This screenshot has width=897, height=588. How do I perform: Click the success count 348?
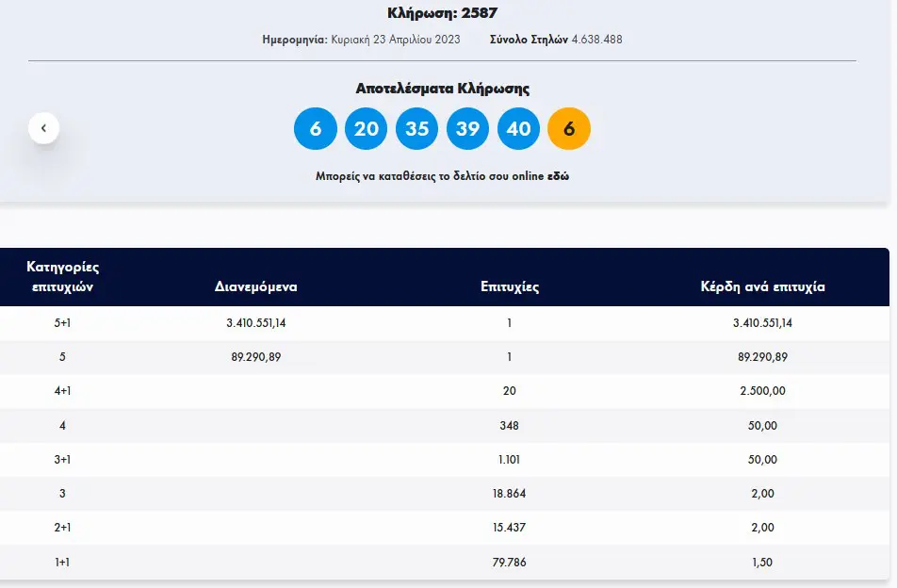point(509,426)
